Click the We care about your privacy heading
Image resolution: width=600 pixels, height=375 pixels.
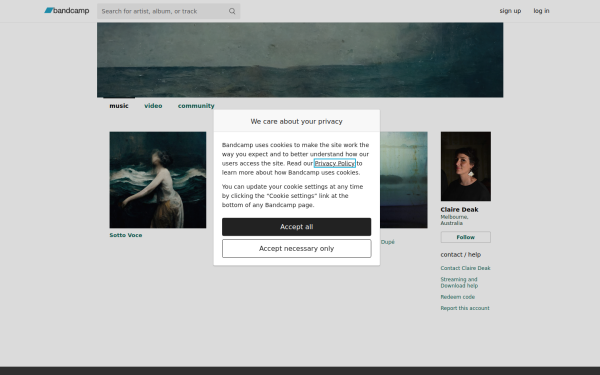[297, 121]
